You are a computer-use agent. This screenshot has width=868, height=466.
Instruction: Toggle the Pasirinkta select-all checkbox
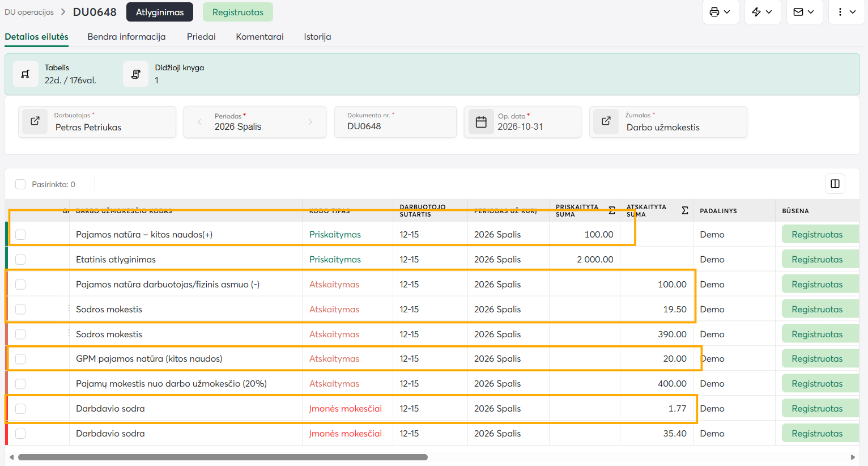coord(20,184)
